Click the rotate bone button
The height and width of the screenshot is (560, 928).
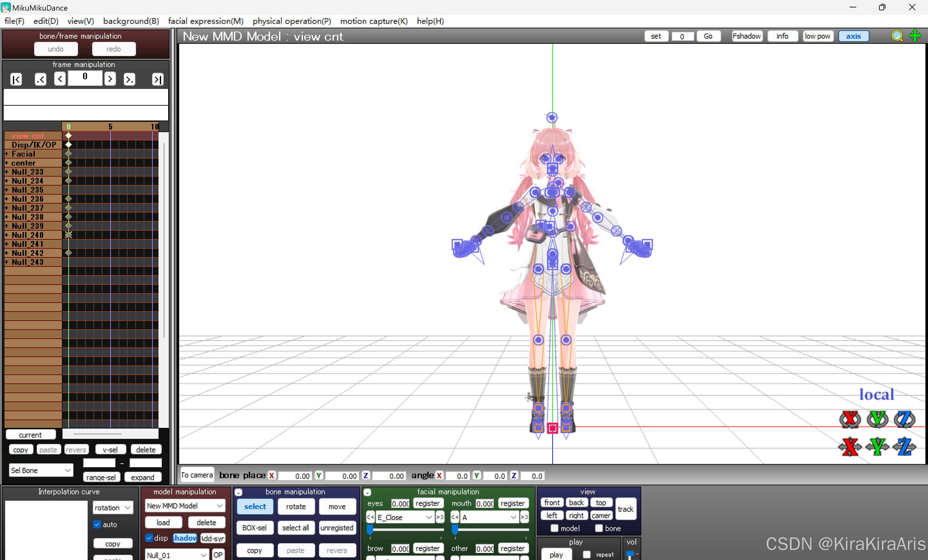pos(296,507)
